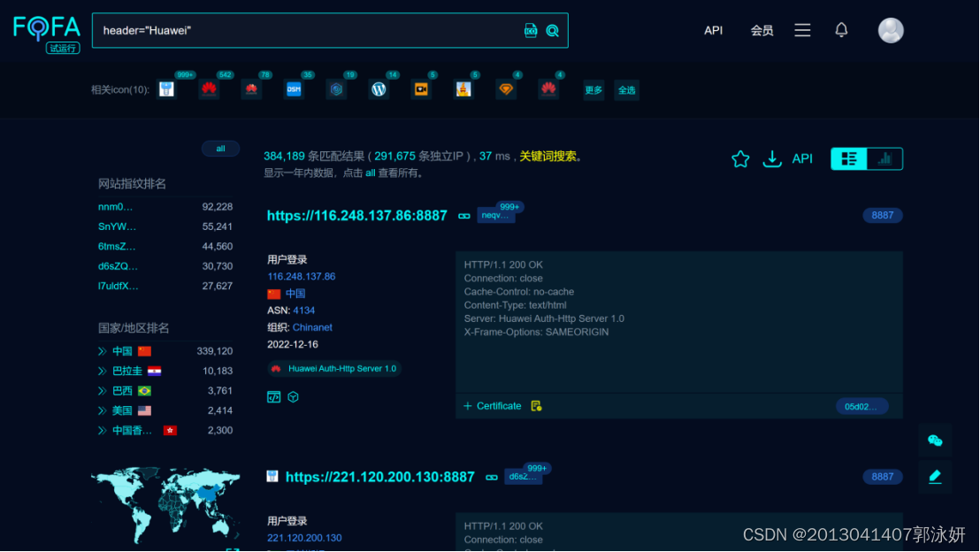Viewport: 980px width, 552px height.
Task: Open certificate detail icon next to Certificate
Action: pyautogui.click(x=536, y=406)
